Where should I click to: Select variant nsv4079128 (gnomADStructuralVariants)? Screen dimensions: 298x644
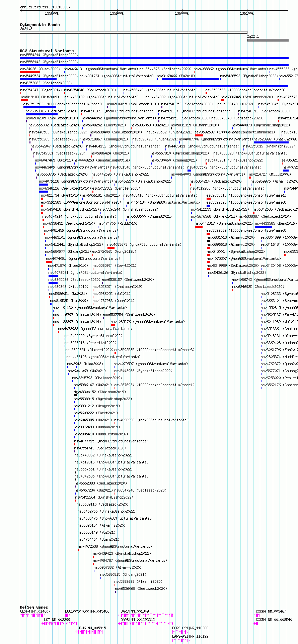tap(44, 185)
